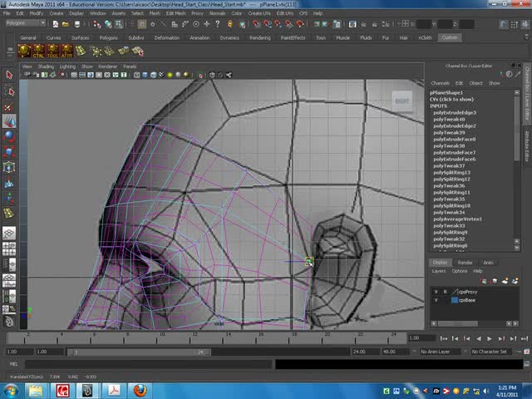Click the cpsBase layer color swatch
The image size is (532, 399).
[x=454, y=300]
